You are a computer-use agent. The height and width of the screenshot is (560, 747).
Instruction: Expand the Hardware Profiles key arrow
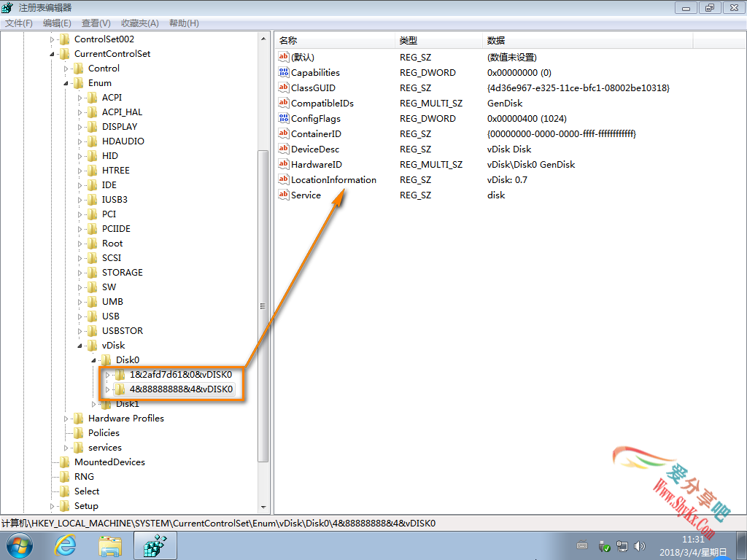pos(66,419)
